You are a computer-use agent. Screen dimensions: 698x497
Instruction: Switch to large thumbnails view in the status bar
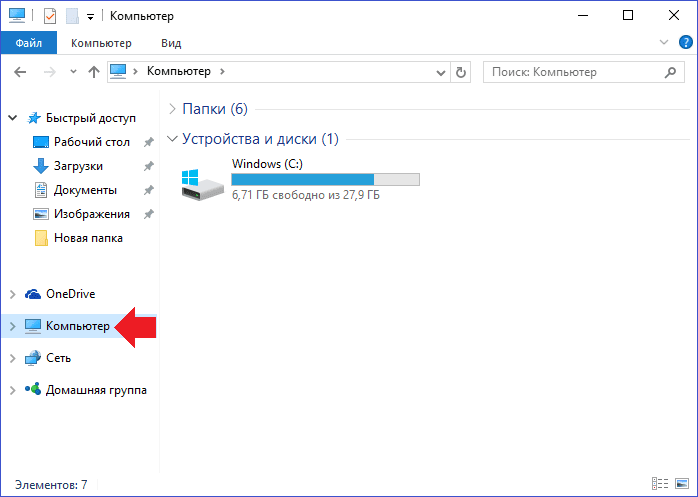[x=682, y=483]
